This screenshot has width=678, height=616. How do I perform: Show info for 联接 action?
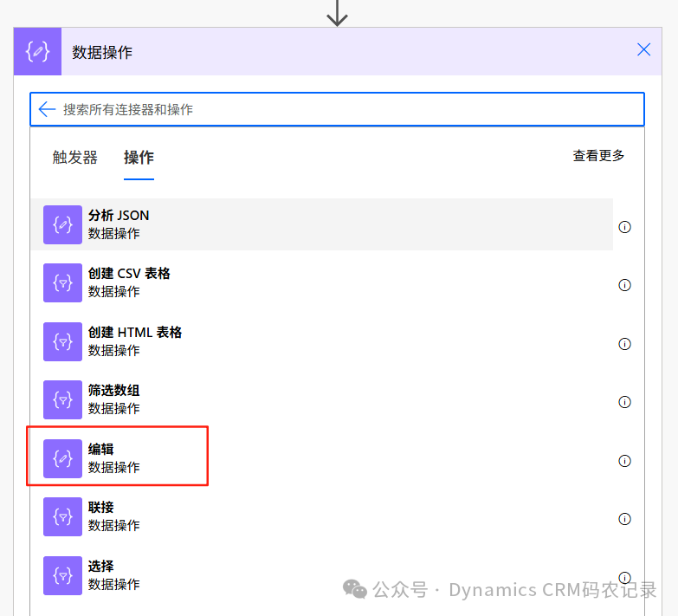pos(624,519)
